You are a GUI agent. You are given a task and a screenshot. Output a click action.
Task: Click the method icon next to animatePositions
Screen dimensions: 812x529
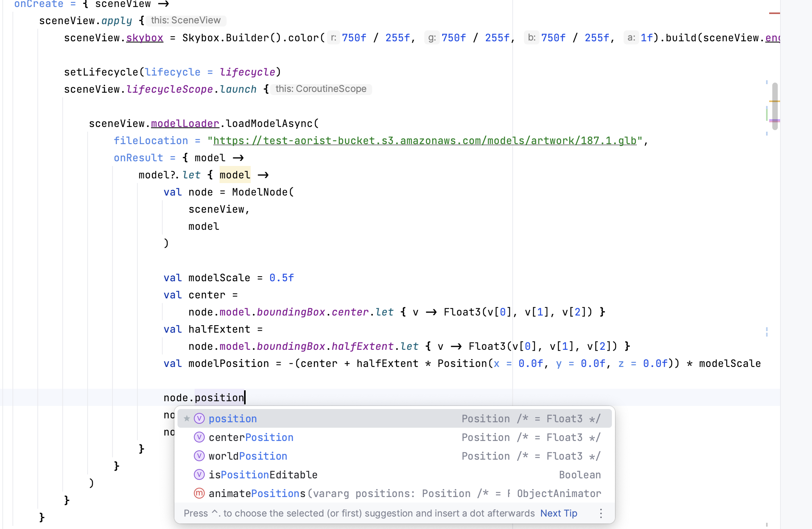pyautogui.click(x=199, y=493)
